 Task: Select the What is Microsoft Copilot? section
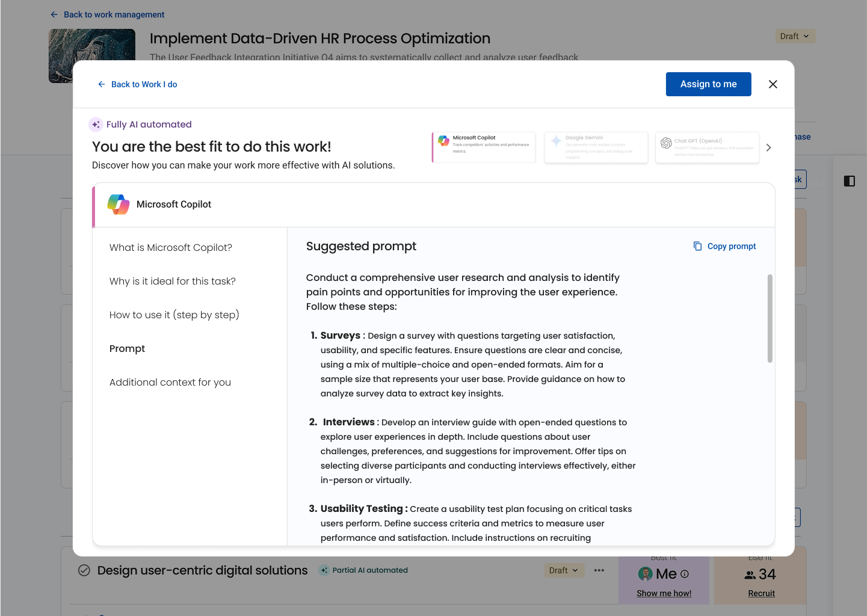pyautogui.click(x=171, y=248)
